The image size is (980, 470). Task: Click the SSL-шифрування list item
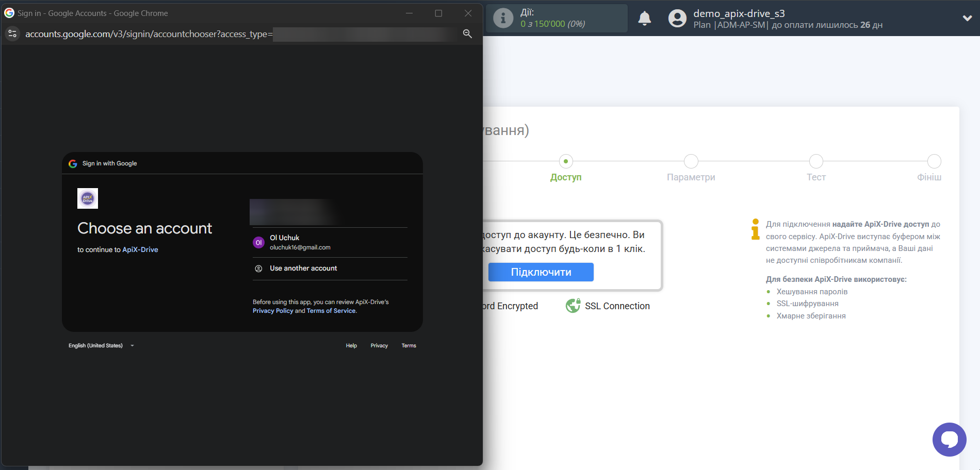pyautogui.click(x=808, y=304)
